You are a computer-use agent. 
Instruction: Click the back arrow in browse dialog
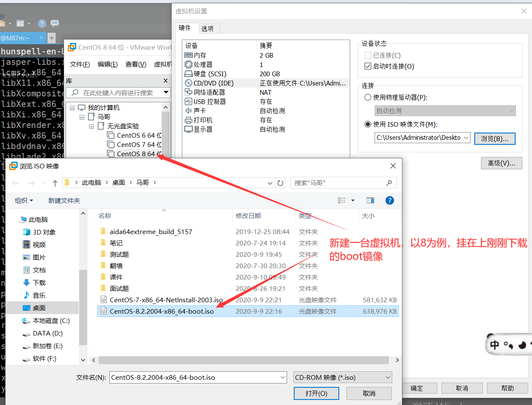click(16, 183)
